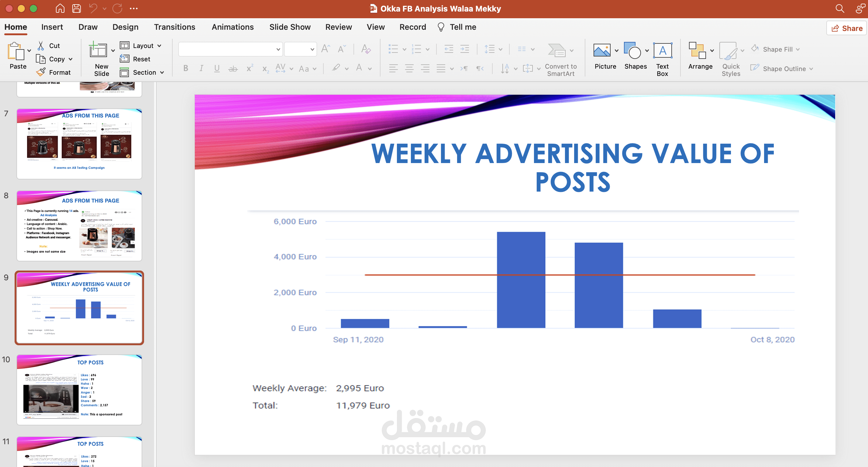Viewport: 868px width, 467px height.
Task: Switch to the Transitions tab
Action: [x=174, y=27]
